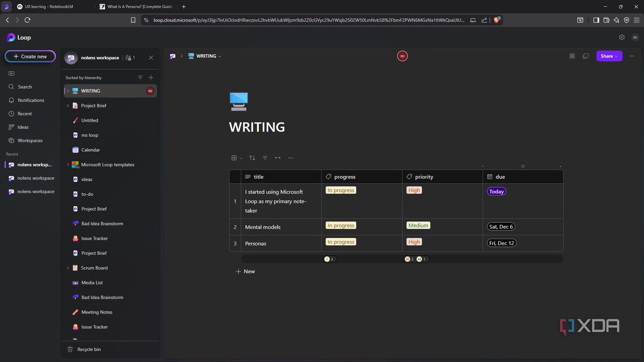This screenshot has width=644, height=362.
Task: Click the expand-width arrows icon above the table
Action: click(x=278, y=158)
